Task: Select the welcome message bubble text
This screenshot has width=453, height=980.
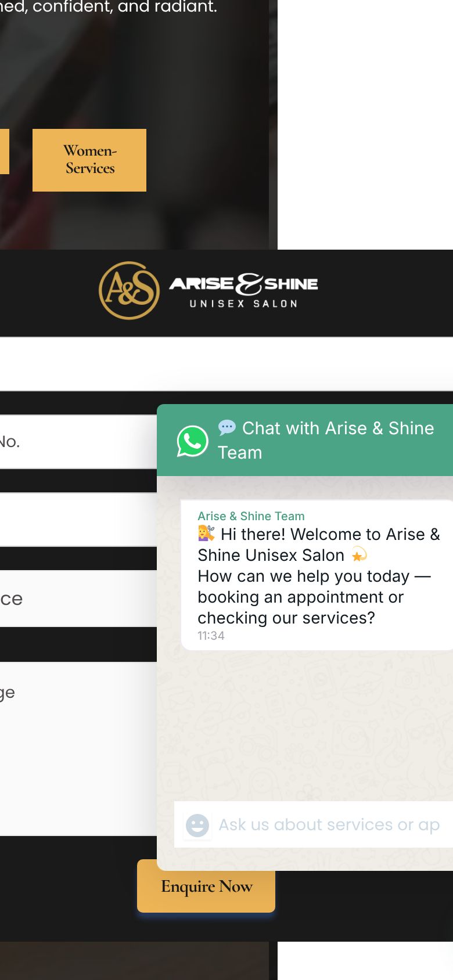Action: [x=318, y=576]
